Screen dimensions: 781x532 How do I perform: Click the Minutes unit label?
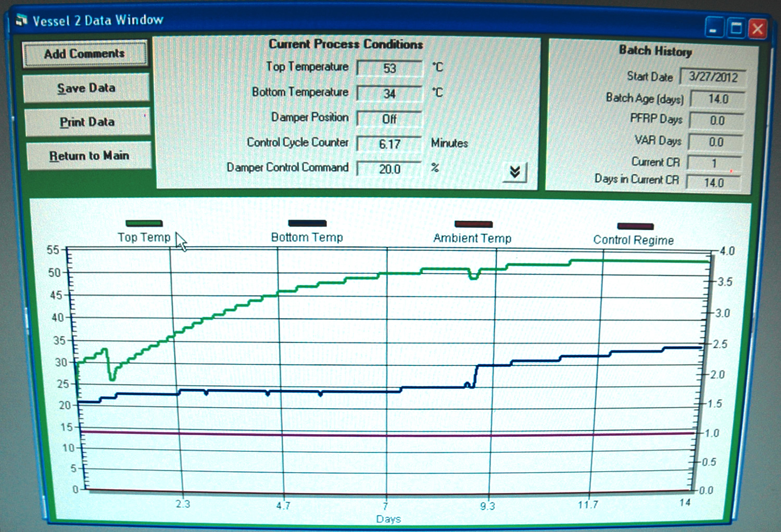tap(449, 143)
